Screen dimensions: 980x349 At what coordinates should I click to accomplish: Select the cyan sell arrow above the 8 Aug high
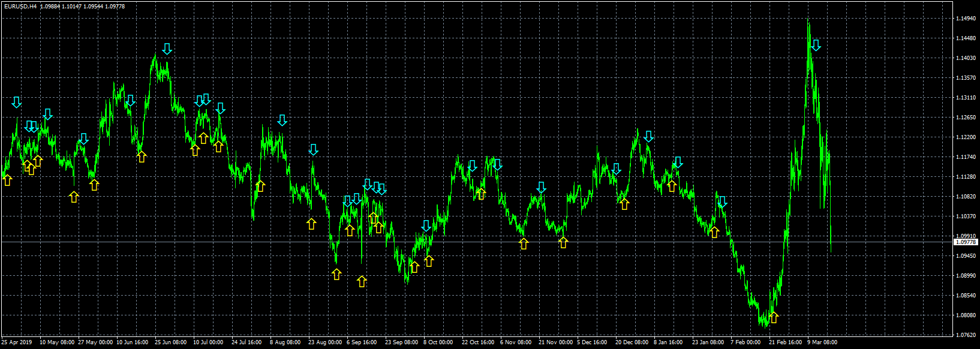[x=282, y=120]
